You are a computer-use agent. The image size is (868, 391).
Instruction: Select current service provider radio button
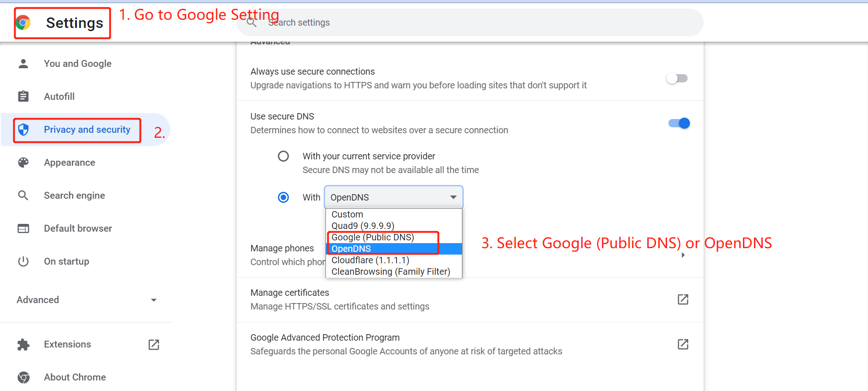[x=283, y=156]
